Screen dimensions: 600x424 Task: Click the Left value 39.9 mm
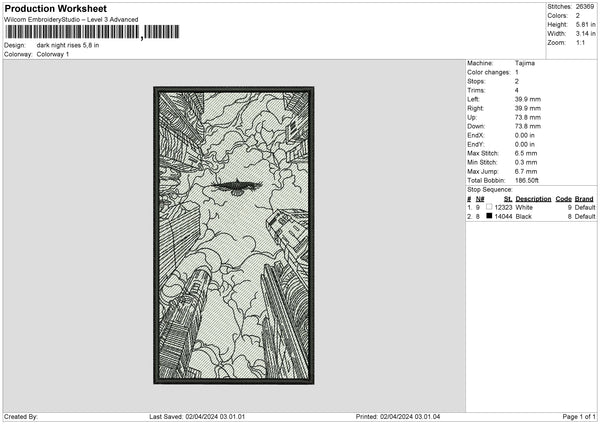(528, 99)
